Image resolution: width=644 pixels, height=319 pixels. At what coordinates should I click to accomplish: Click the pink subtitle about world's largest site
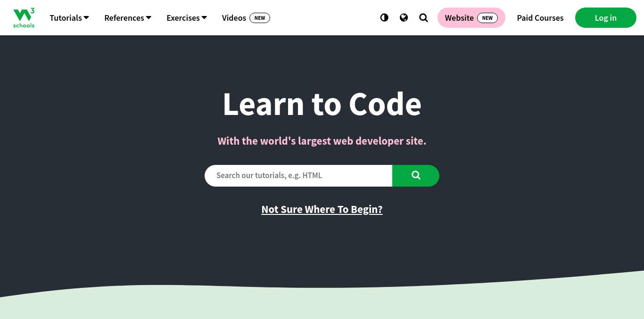tap(322, 141)
